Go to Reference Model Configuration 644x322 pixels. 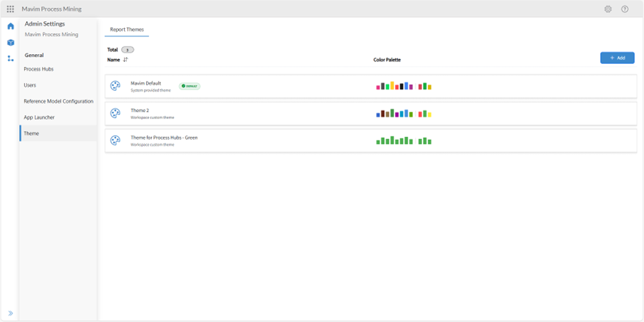tap(58, 101)
